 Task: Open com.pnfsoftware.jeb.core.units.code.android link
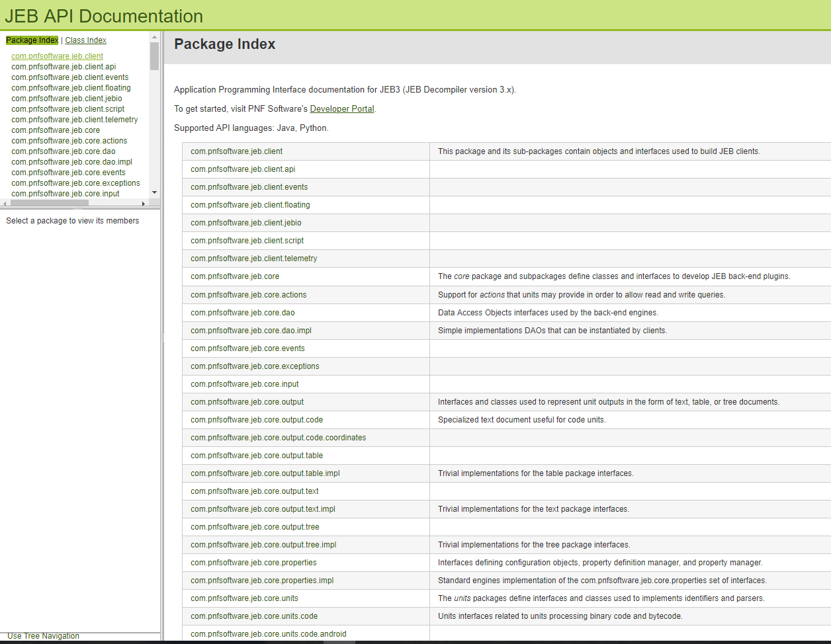tap(269, 634)
